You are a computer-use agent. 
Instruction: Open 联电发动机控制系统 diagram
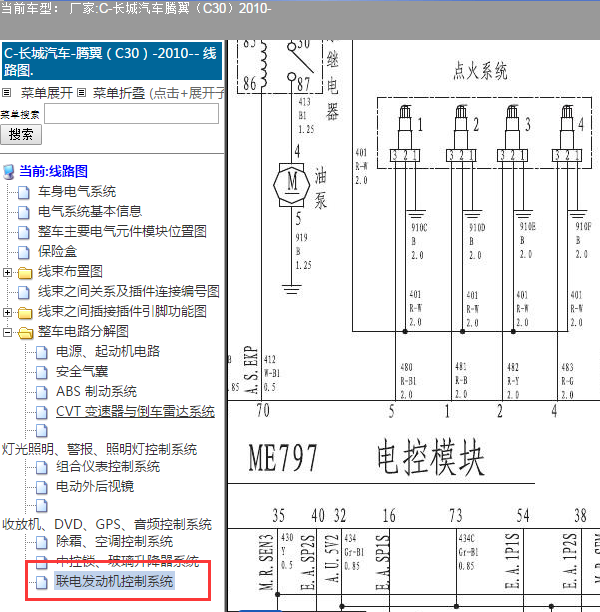click(114, 581)
